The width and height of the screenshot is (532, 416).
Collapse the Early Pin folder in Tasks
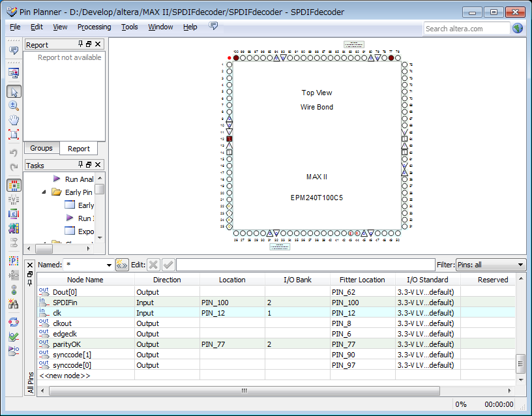[44, 192]
